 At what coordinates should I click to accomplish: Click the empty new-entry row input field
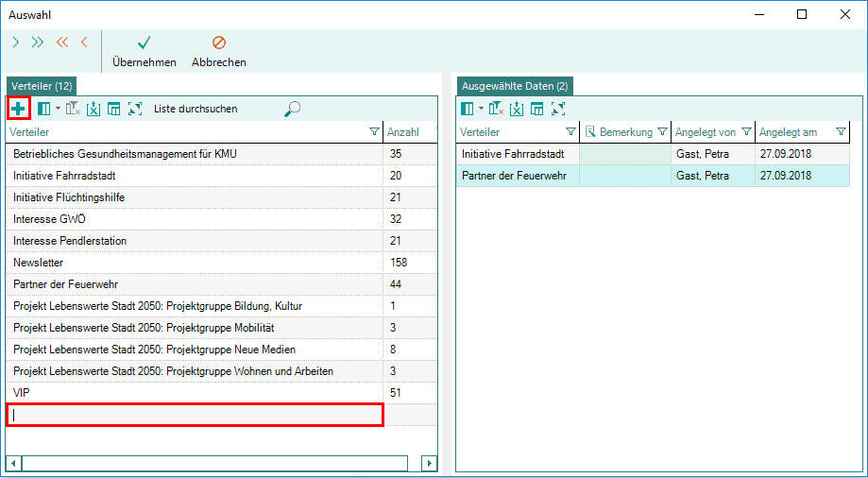tap(195, 415)
